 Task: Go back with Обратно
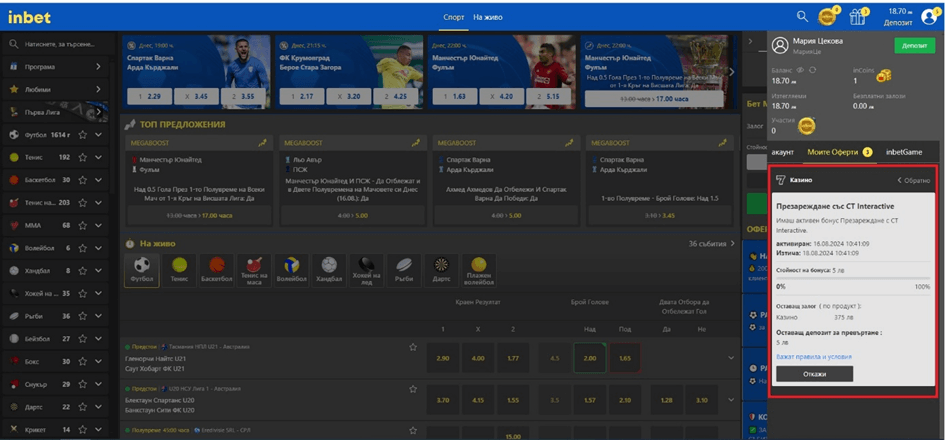[x=913, y=180]
